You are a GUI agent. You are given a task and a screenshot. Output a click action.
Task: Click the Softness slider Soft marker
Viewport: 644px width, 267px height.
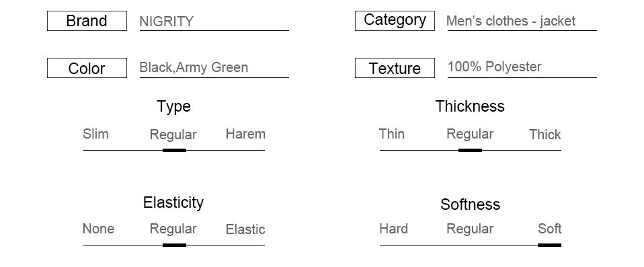pos(549,245)
